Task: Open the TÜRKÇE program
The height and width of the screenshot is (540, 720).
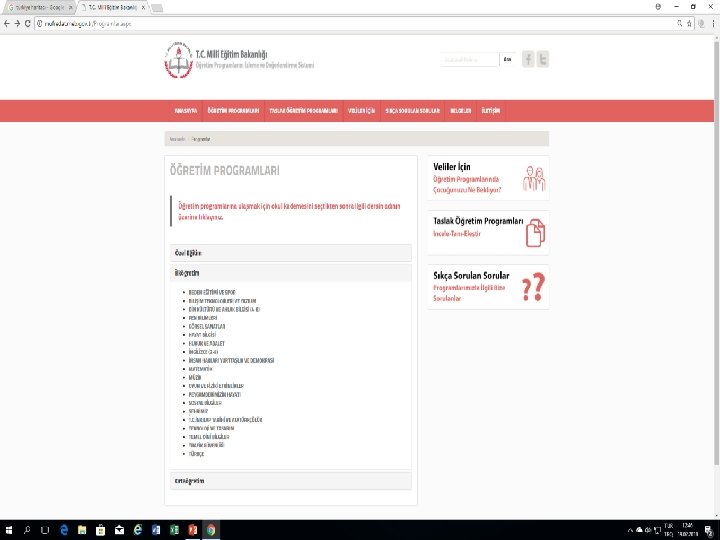Action: pyautogui.click(x=197, y=454)
